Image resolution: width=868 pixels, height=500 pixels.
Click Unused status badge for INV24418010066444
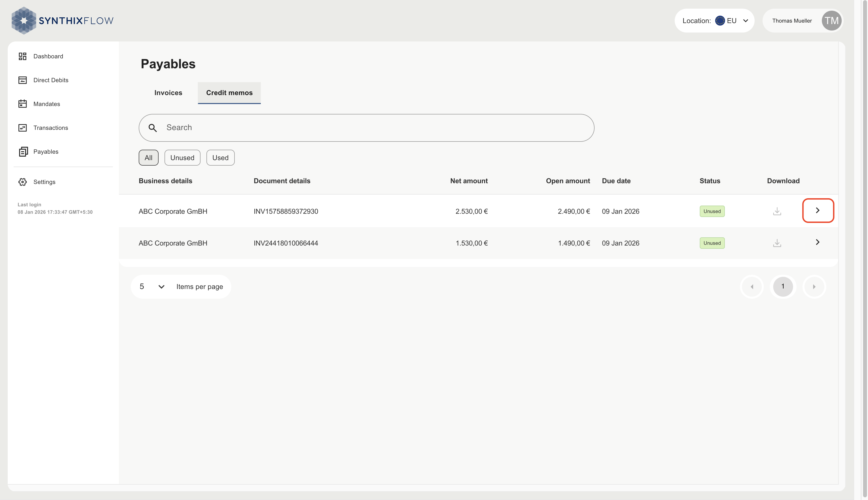point(712,243)
